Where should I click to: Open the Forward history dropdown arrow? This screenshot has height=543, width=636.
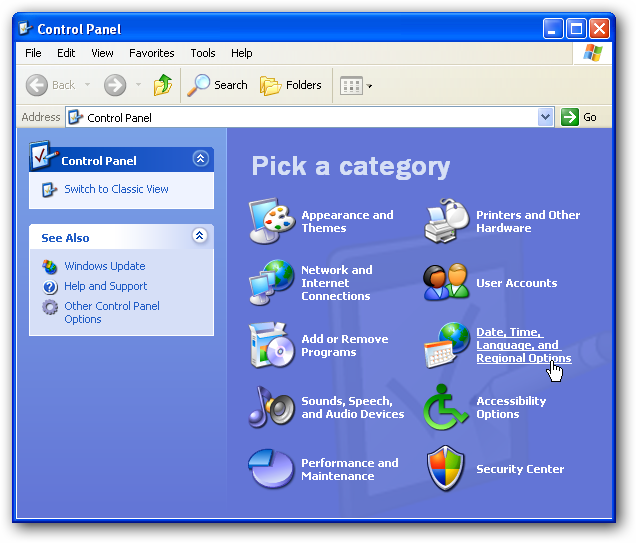[138, 85]
